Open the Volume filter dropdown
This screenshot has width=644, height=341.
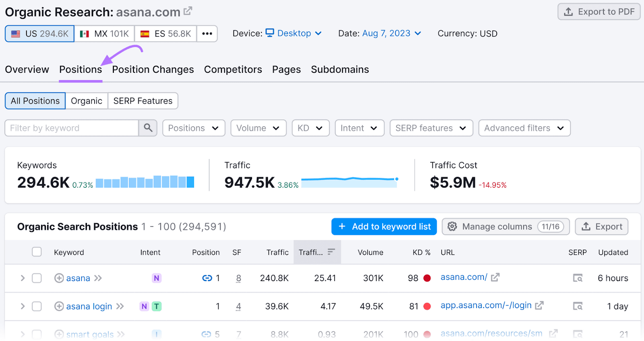point(258,128)
